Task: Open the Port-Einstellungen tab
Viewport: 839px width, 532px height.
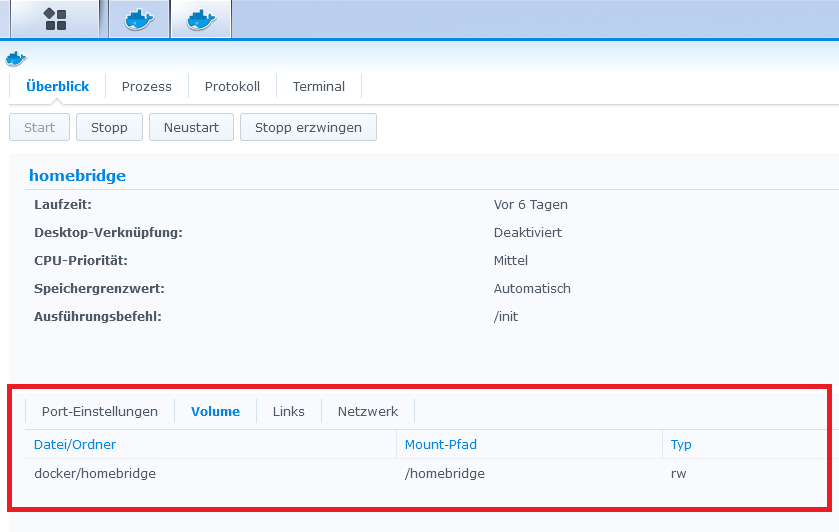Action: (100, 411)
